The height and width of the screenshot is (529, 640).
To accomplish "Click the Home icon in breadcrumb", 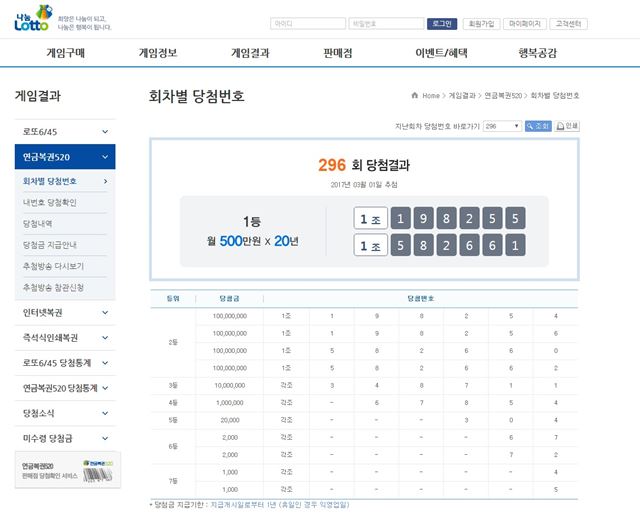I will coord(415,95).
